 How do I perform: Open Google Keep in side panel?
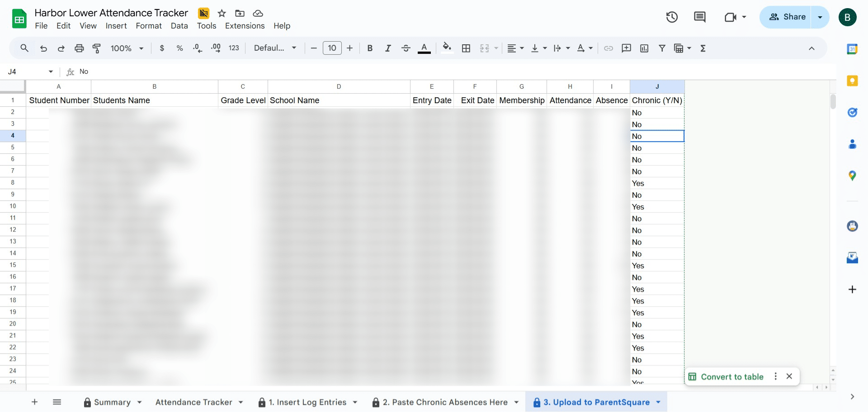pos(852,81)
